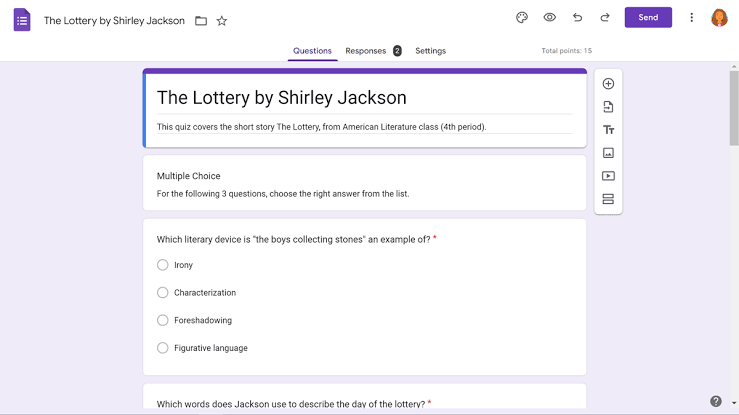The height and width of the screenshot is (415, 739).
Task: Redo the last change
Action: tap(605, 17)
